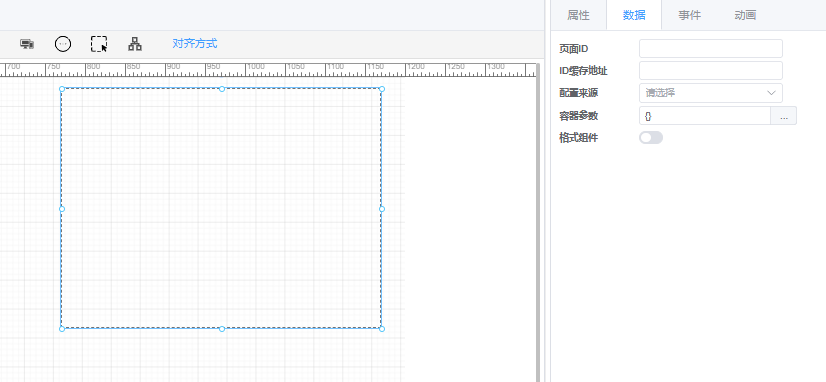Click the left-middle handle of selected container
Screen dimensions: 826x382
(62, 209)
